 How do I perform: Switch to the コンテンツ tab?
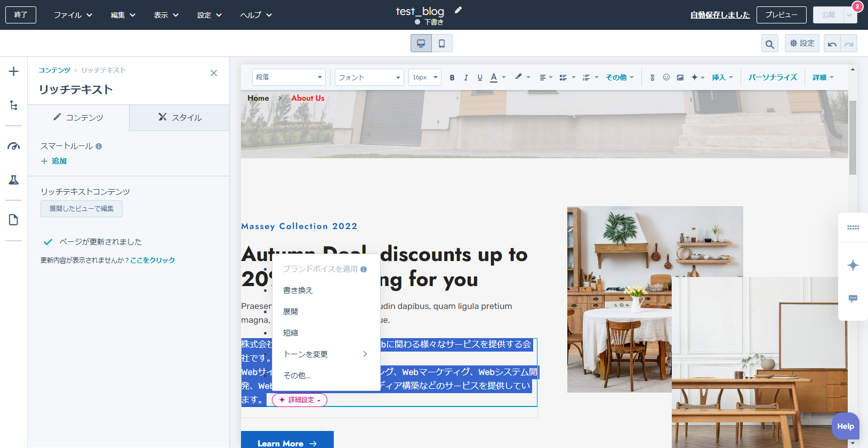pos(78,118)
